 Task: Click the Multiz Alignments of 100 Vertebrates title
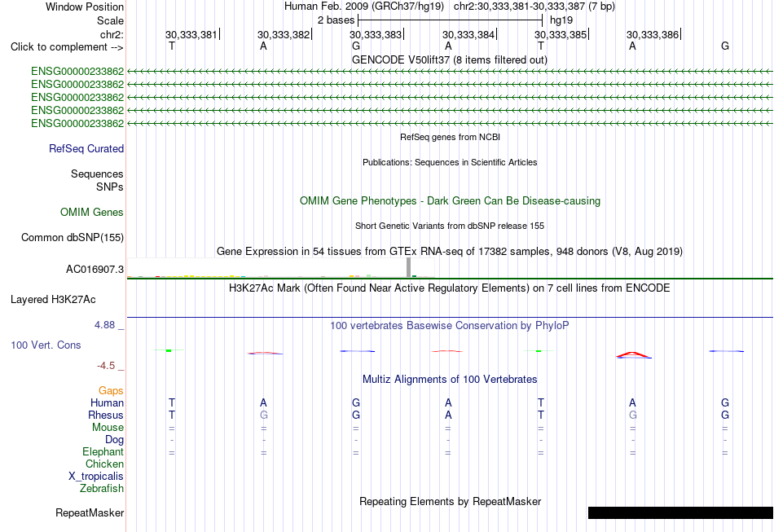click(450, 379)
